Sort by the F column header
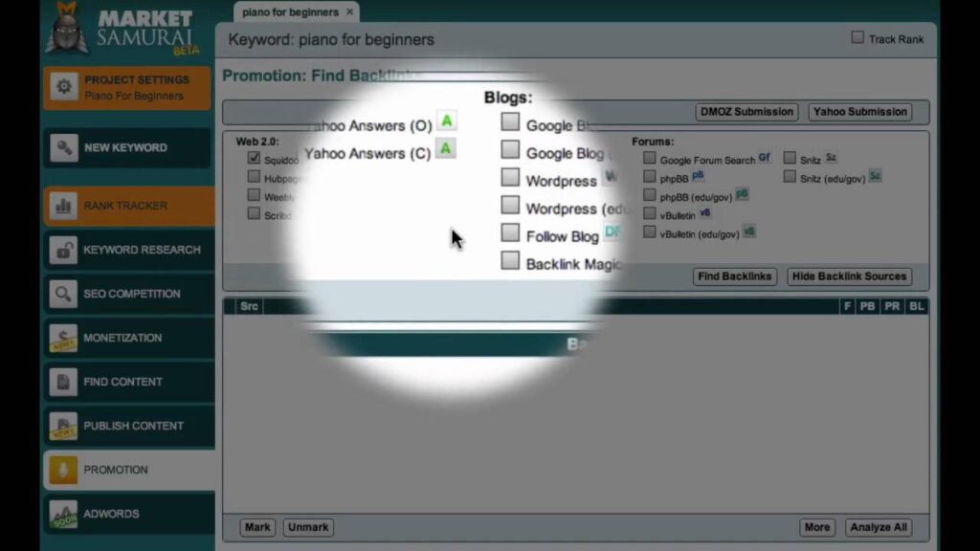980x551 pixels. pos(848,306)
